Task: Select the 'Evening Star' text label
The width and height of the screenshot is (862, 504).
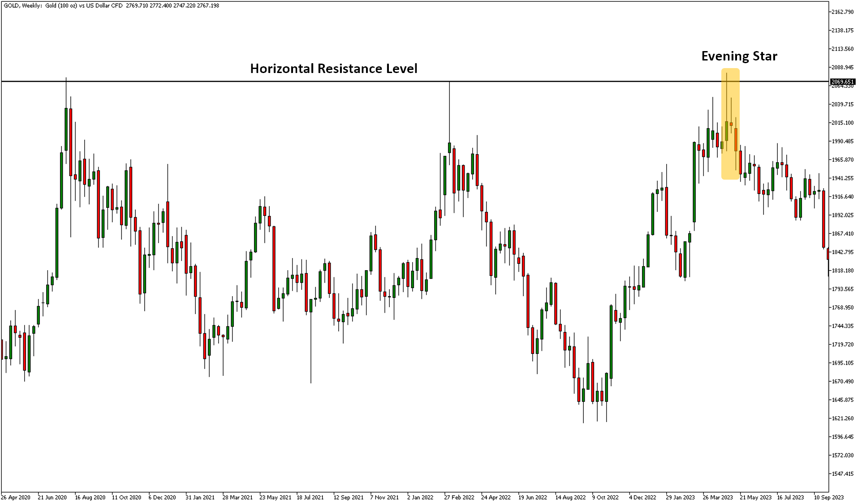Action: (739, 56)
